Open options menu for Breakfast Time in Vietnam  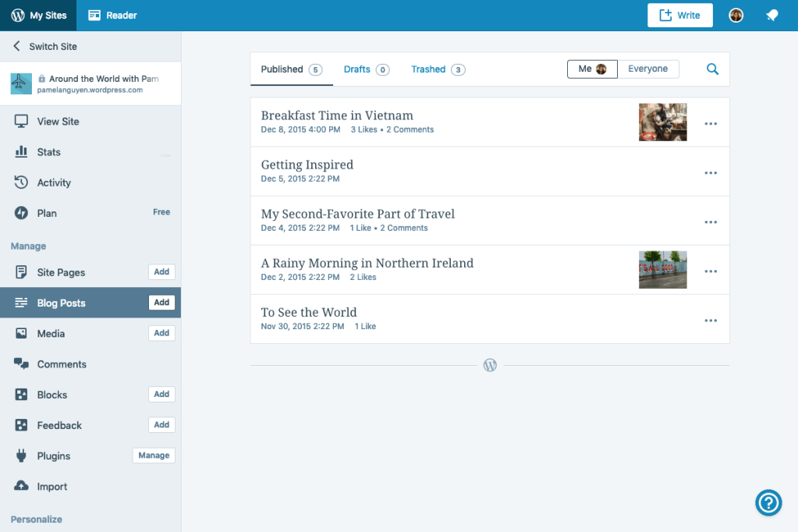click(x=711, y=123)
